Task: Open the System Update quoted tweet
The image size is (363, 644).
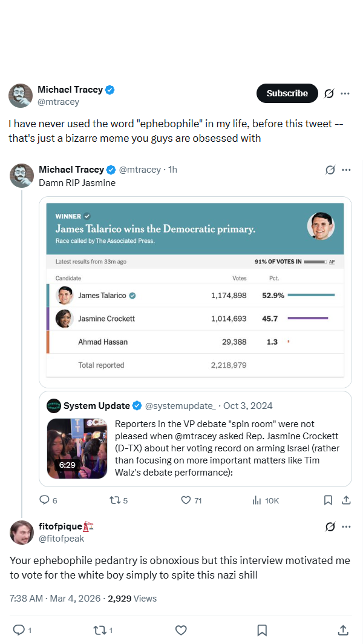Action: point(195,439)
